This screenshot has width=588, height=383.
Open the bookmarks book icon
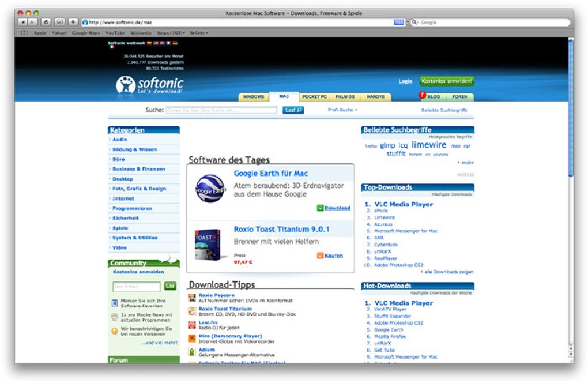coord(24,33)
